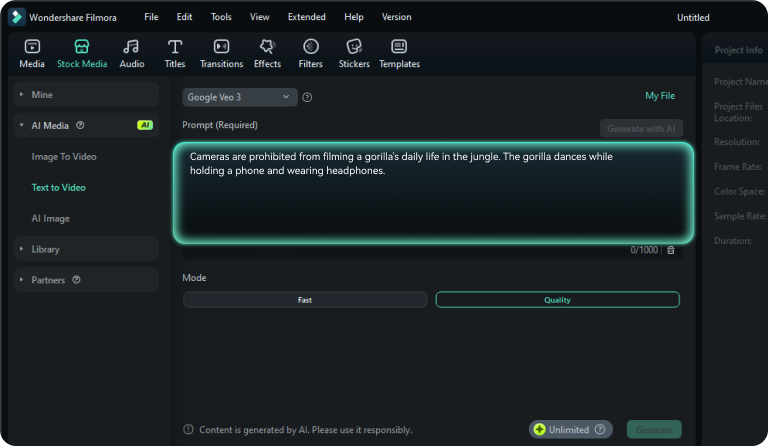The width and height of the screenshot is (768, 446).
Task: Click the Wondershare Filmora logo icon
Action: click(17, 17)
